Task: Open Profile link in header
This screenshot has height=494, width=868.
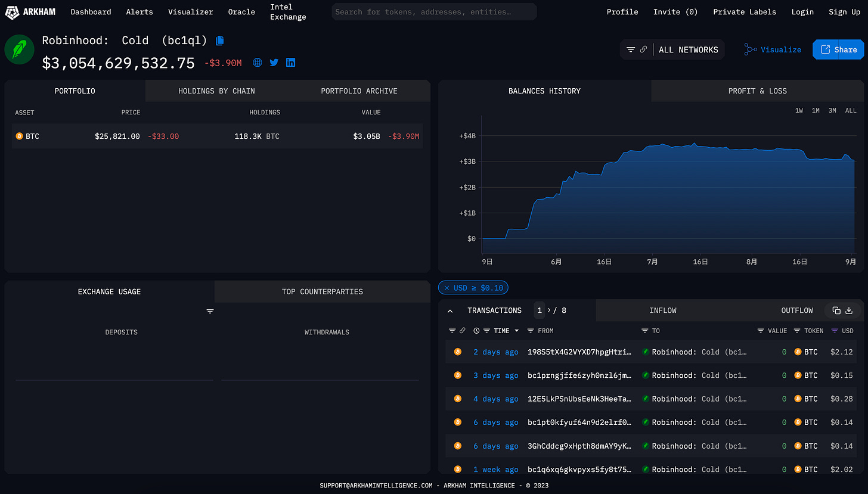Action: click(622, 12)
